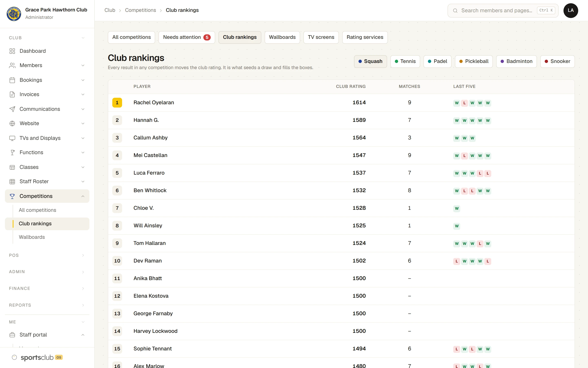
Task: Open Wallboards in the sidebar submenu
Action: tap(32, 237)
